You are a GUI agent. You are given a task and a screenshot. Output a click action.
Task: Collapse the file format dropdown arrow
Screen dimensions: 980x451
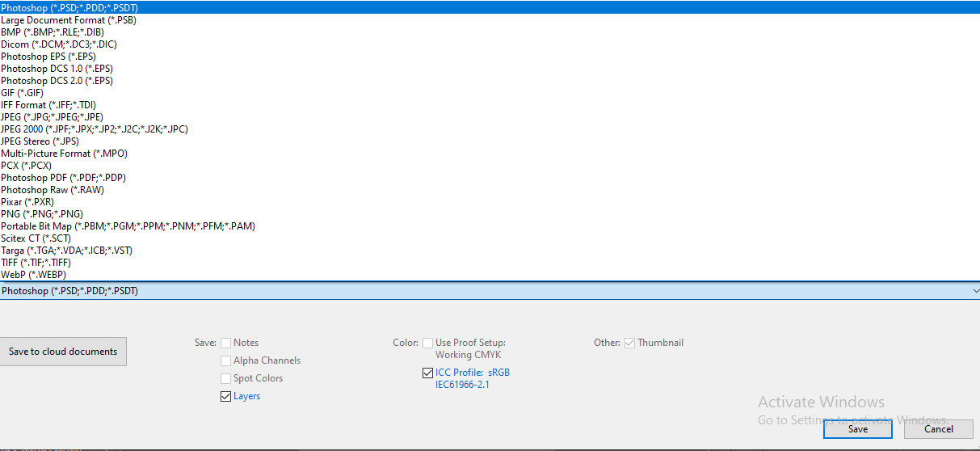pos(975,290)
